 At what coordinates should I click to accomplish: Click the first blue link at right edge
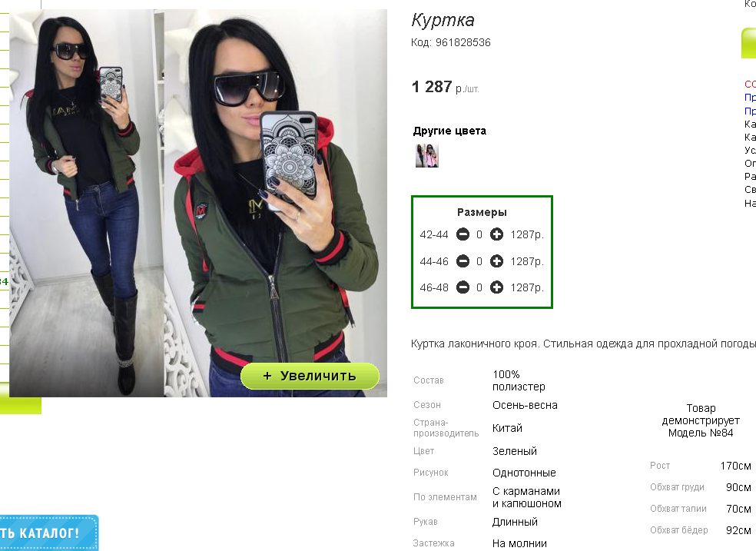750,98
